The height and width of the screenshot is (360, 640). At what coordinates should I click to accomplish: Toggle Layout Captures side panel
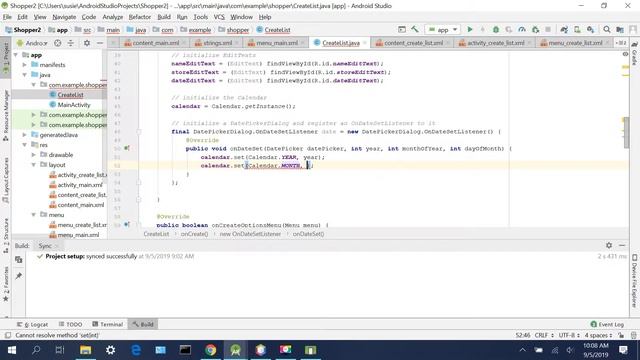coord(6,180)
